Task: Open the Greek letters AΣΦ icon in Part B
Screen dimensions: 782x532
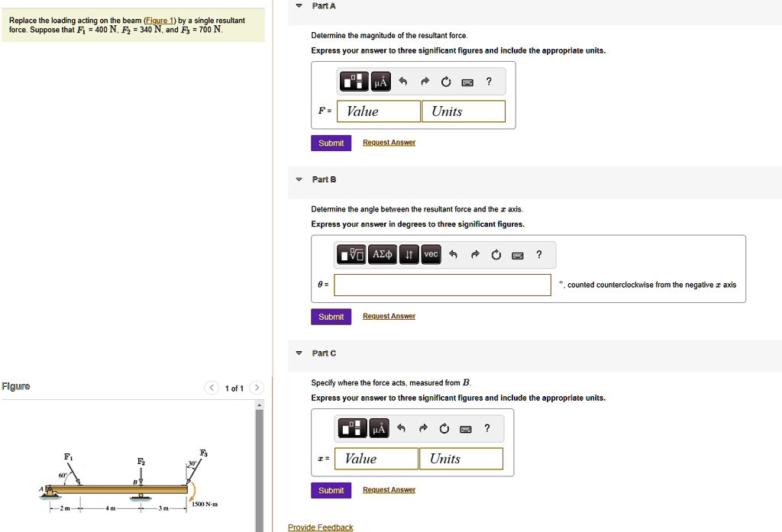Action: coord(382,254)
